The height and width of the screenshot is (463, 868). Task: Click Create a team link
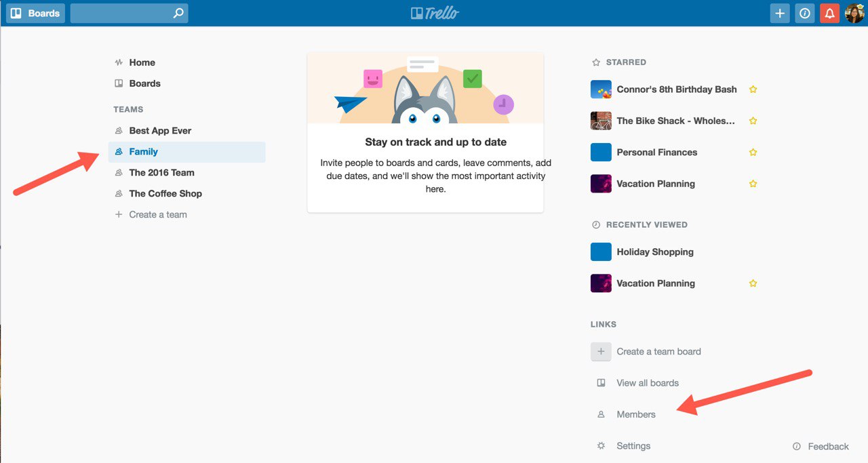click(158, 215)
